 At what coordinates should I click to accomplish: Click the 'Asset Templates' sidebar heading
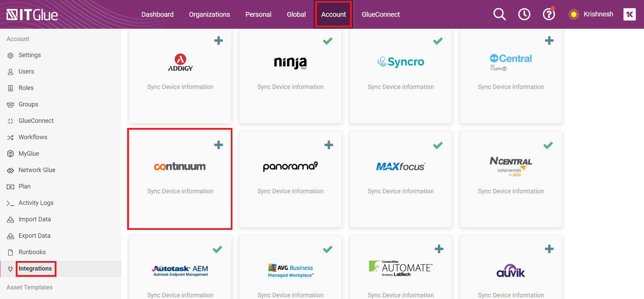(29, 287)
